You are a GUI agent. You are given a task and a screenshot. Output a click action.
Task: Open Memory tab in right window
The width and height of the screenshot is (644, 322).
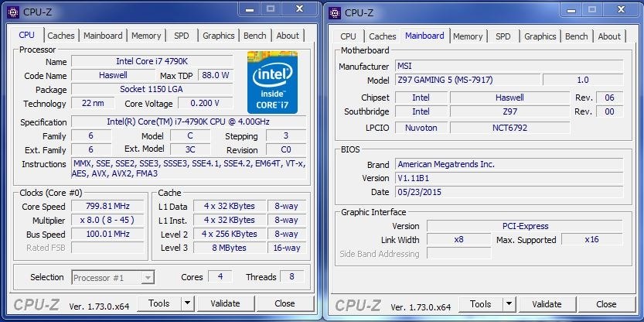[x=468, y=36]
